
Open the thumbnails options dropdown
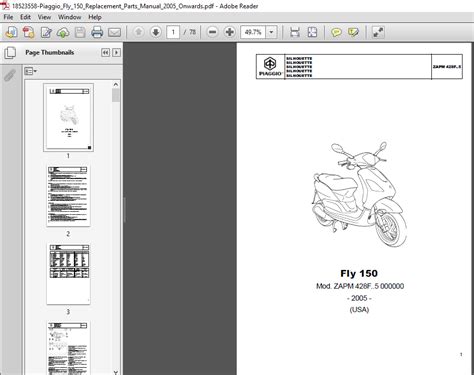tap(31, 71)
